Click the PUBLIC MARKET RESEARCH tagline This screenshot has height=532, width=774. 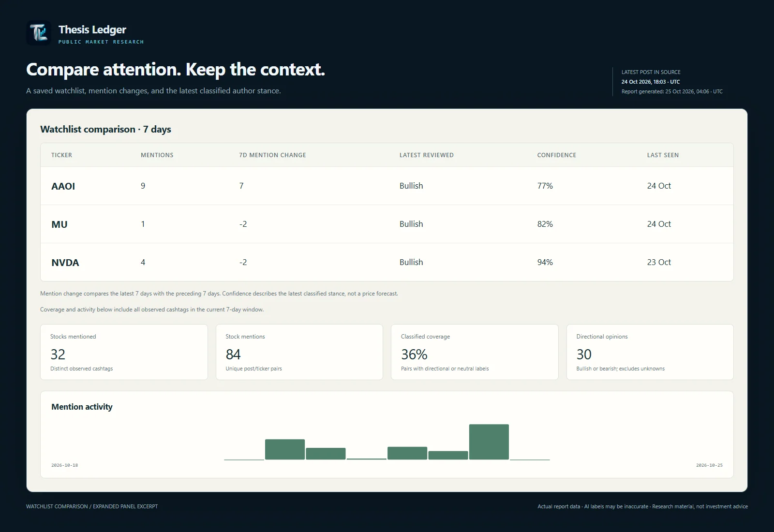[x=101, y=42]
